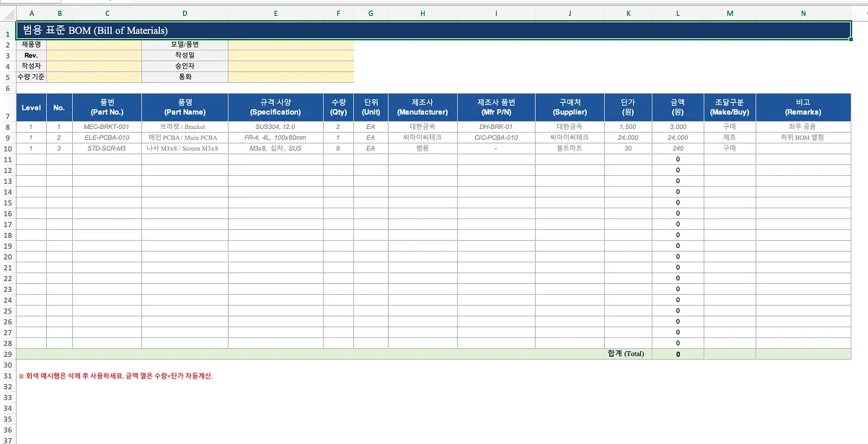The image size is (868, 444).
Task: Click the 규격·사양 (Specification) header cell
Action: (275, 107)
